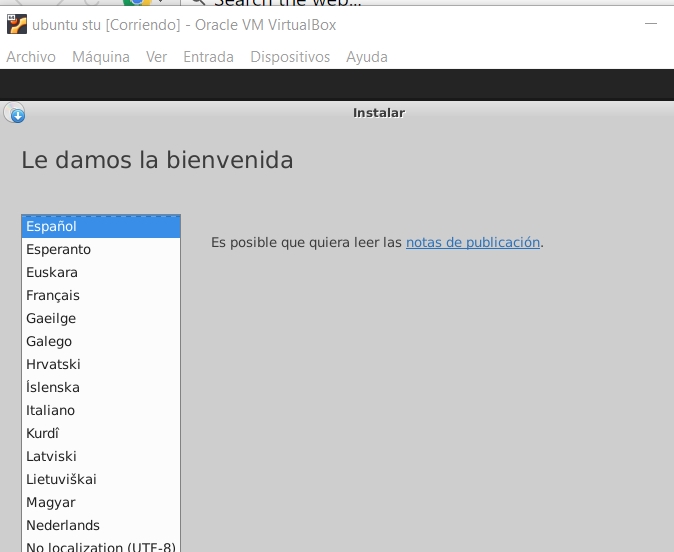The height and width of the screenshot is (552, 674).
Task: Open the notas de publicación link
Action: click(x=472, y=242)
